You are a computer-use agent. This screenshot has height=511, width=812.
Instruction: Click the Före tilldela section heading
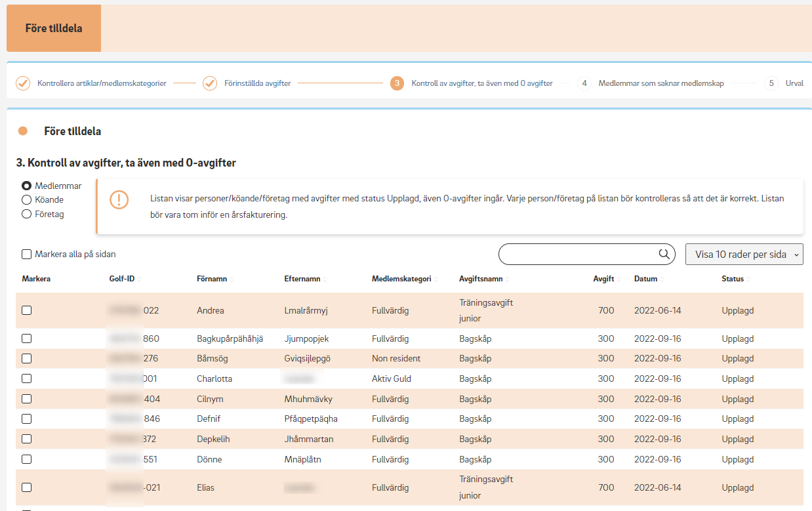point(73,131)
